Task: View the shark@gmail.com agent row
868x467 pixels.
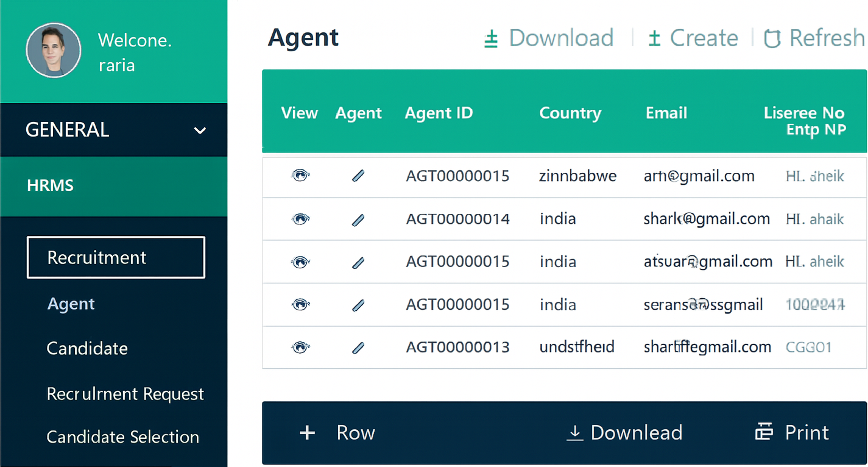Action: pos(300,219)
